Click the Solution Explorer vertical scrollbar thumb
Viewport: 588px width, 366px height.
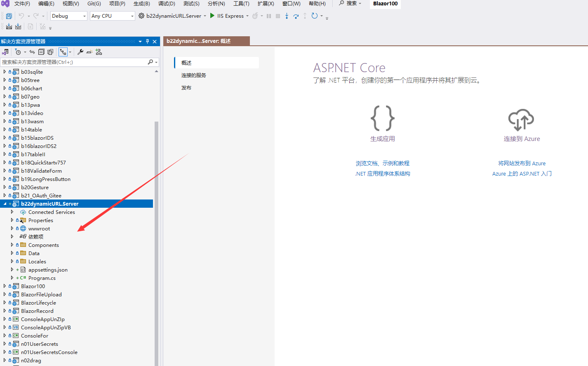click(x=156, y=243)
